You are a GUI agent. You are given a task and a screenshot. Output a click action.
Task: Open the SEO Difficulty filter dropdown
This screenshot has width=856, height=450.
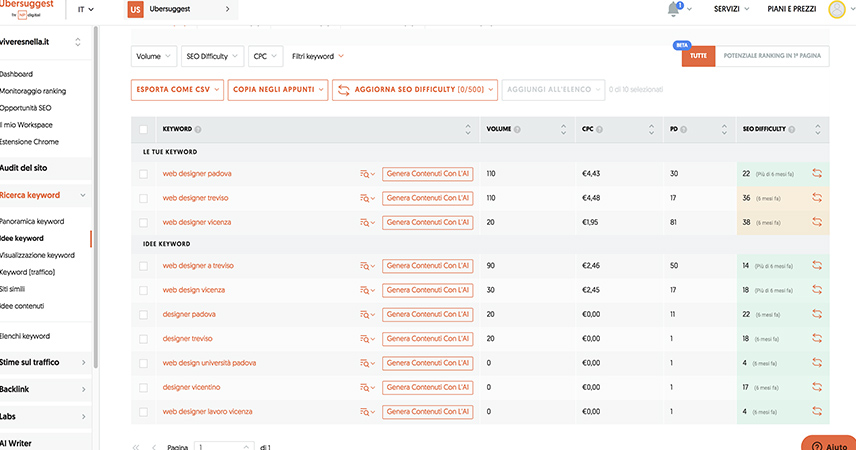coord(214,56)
